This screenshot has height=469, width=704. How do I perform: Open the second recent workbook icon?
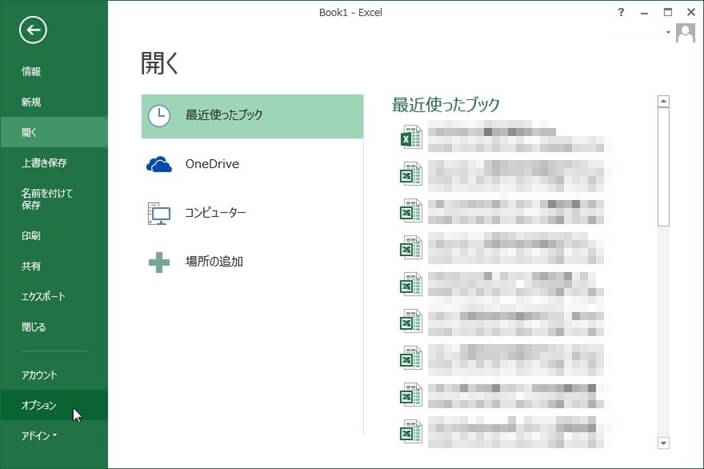coord(411,174)
